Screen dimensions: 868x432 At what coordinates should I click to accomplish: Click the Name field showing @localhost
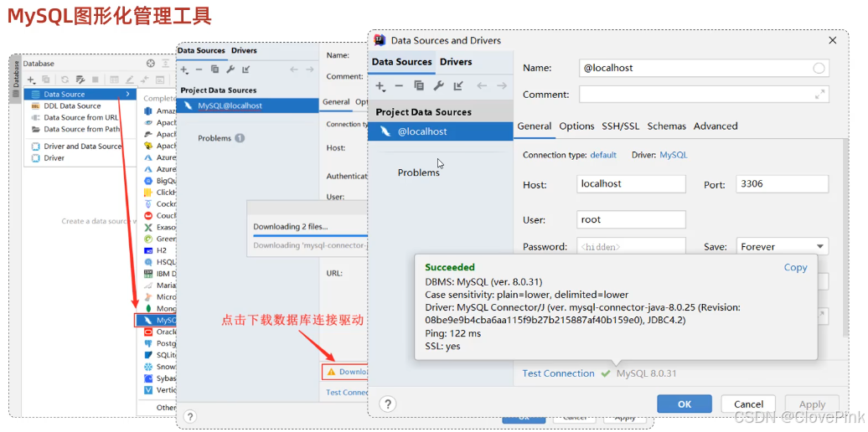tap(704, 68)
